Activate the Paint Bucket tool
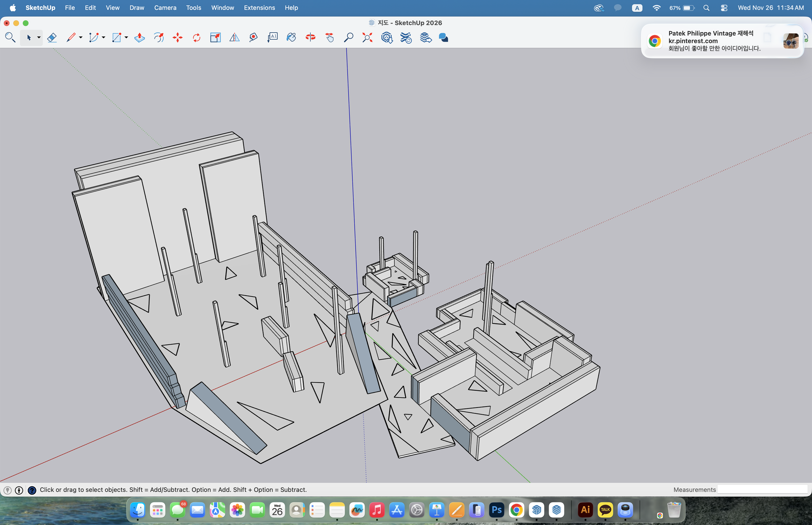The height and width of the screenshot is (525, 812). click(292, 38)
